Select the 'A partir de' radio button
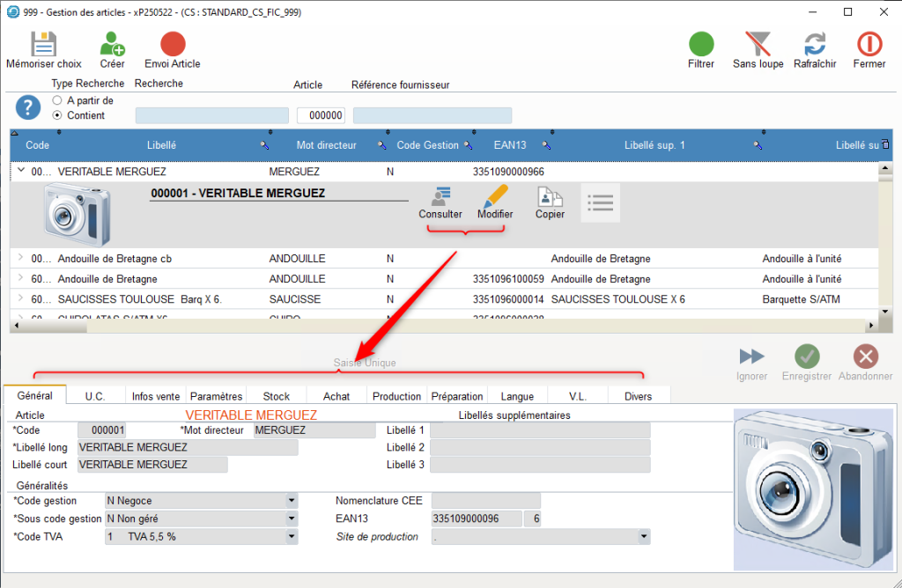Viewport: 902px width, 588px height. pos(57,100)
